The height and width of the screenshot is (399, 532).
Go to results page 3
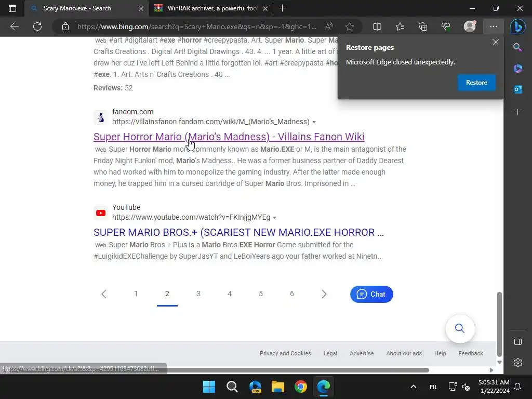coord(198,294)
